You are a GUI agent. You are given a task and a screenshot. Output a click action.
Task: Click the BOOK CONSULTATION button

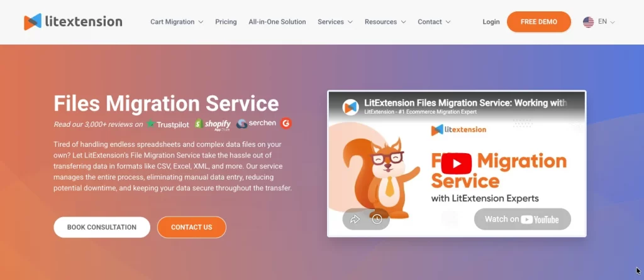[x=102, y=227]
